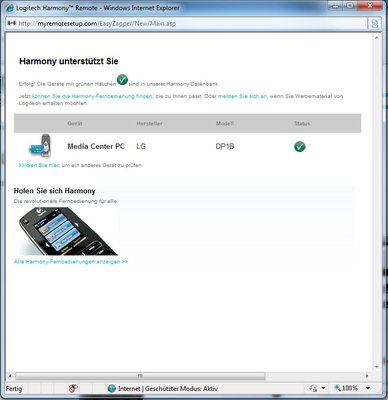Click the horizontal scrollbar right arrow
This screenshot has width=388, height=400.
point(367,376)
